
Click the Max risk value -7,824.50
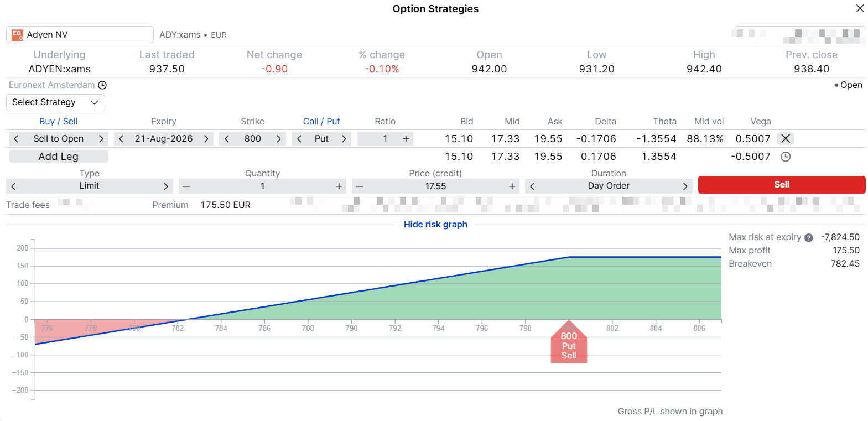pyautogui.click(x=840, y=237)
